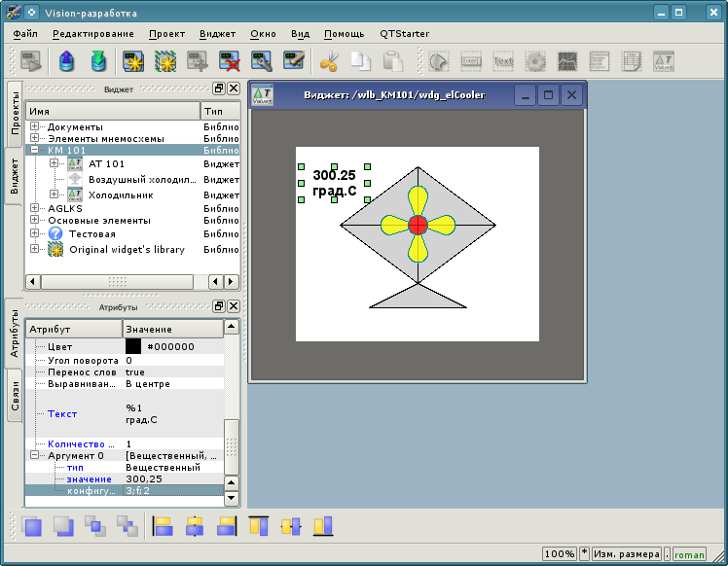Click the blue database load icon
Image resolution: width=728 pixels, height=566 pixels.
pos(66,62)
